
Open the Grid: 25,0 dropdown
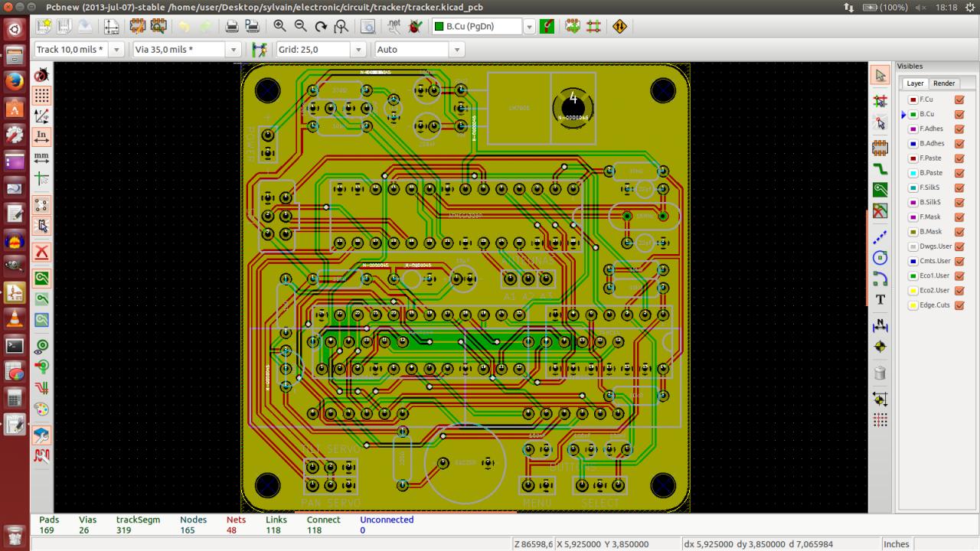pos(358,49)
